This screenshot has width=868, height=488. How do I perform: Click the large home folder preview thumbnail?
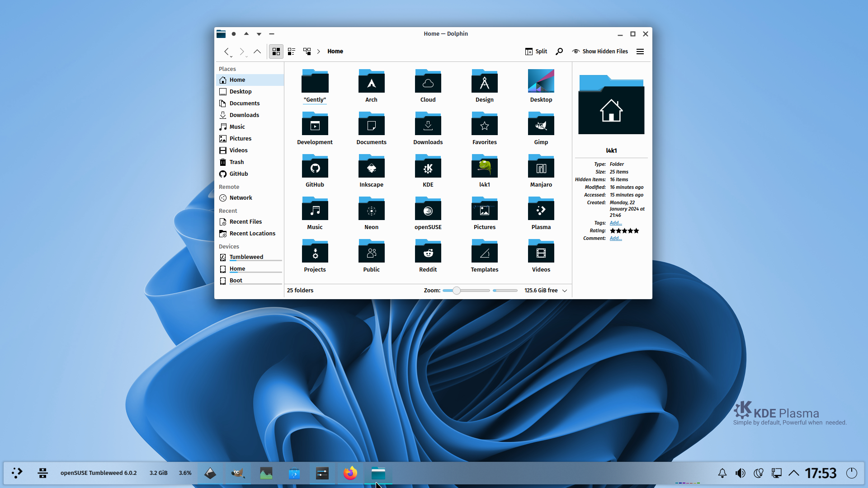coord(611,104)
